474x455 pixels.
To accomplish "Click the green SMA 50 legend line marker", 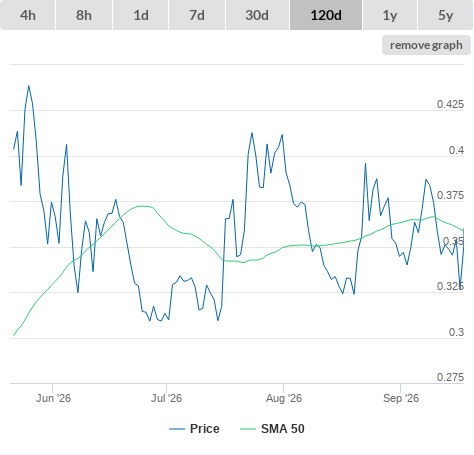I will (x=248, y=429).
